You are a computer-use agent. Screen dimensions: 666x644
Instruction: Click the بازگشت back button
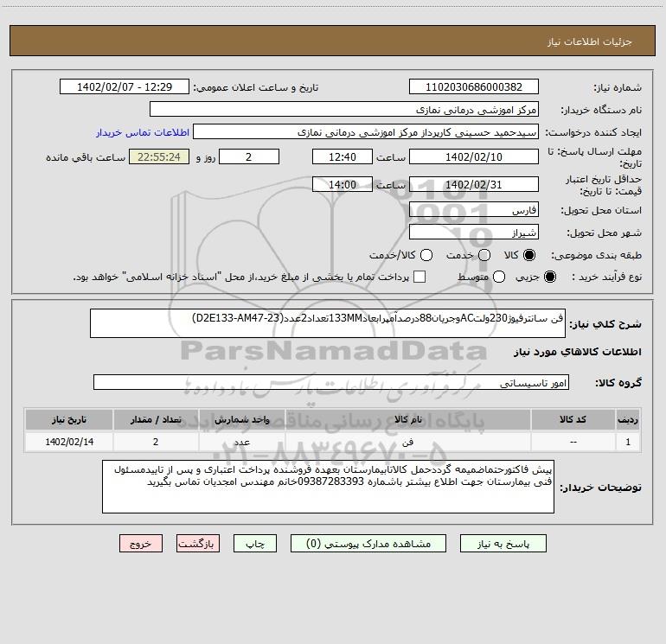coord(197,544)
